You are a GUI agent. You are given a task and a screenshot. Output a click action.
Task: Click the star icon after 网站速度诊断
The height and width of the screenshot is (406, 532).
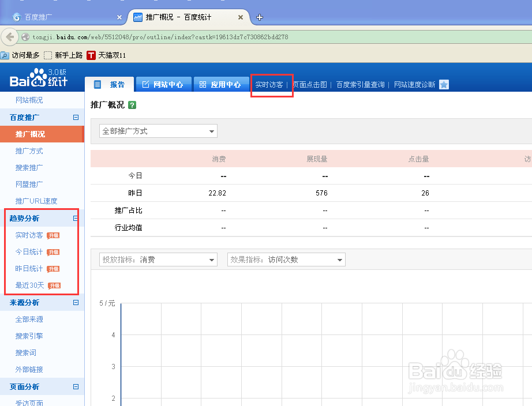tap(444, 84)
